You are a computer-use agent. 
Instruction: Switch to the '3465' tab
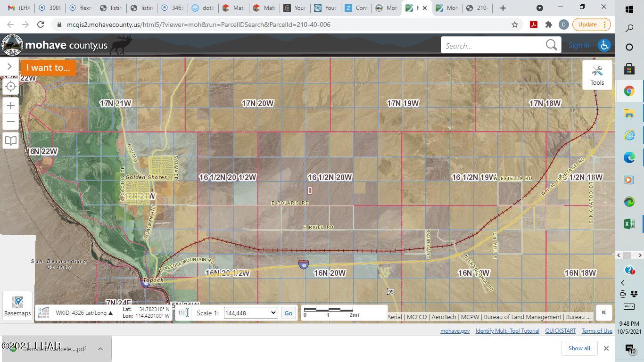[x=173, y=8]
